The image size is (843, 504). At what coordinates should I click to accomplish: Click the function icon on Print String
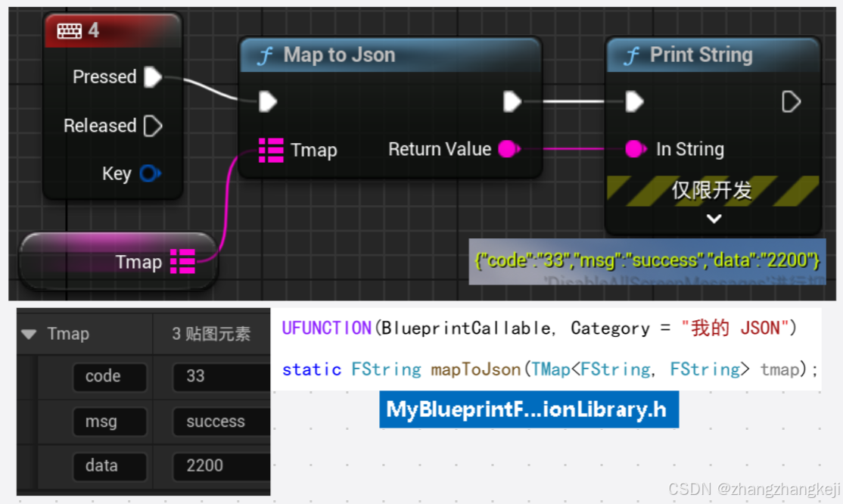point(633,55)
